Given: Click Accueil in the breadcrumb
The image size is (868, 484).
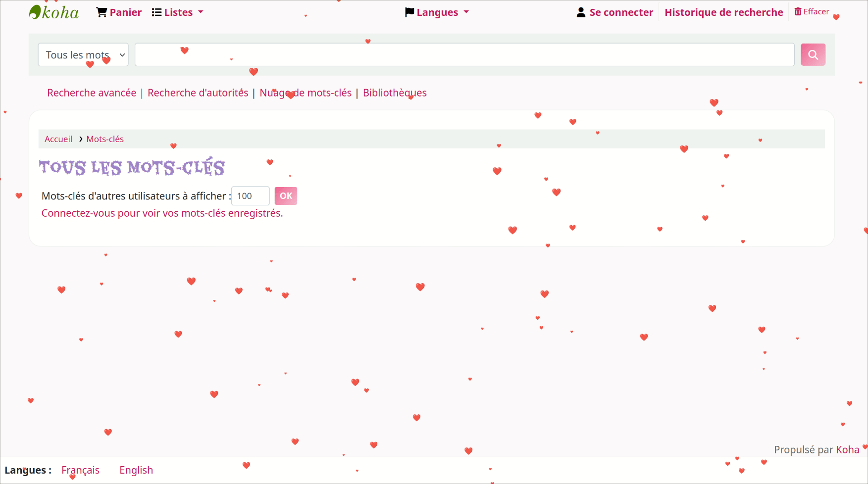Looking at the screenshot, I should click(x=58, y=139).
